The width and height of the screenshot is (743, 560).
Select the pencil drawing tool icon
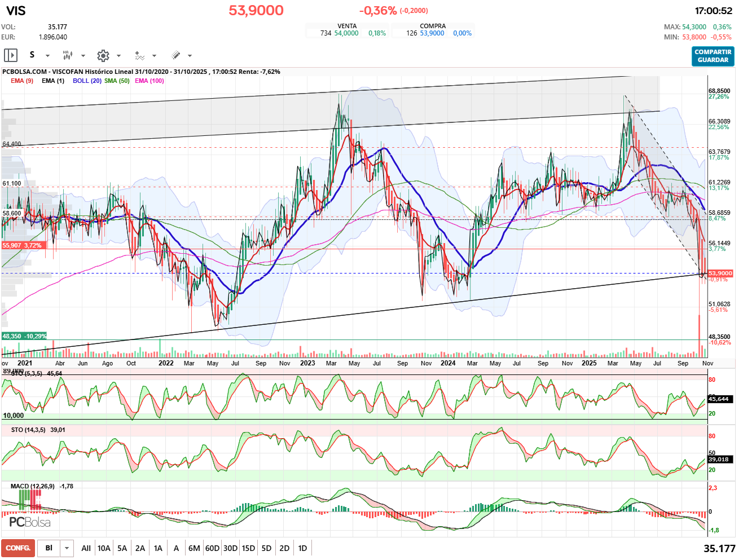[175, 55]
